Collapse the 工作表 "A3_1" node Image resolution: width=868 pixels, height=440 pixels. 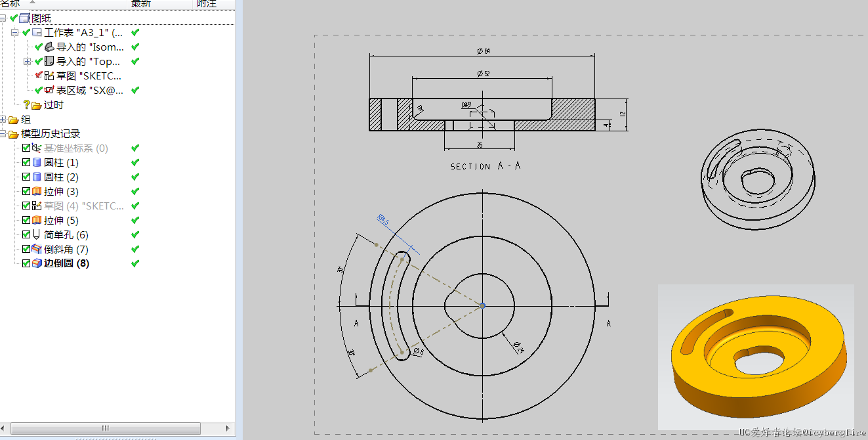tap(15, 32)
